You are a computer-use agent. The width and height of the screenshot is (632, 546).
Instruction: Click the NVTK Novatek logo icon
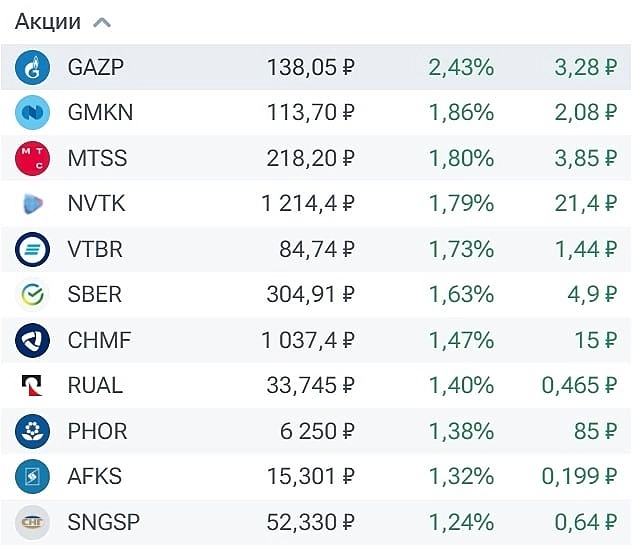[33, 204]
